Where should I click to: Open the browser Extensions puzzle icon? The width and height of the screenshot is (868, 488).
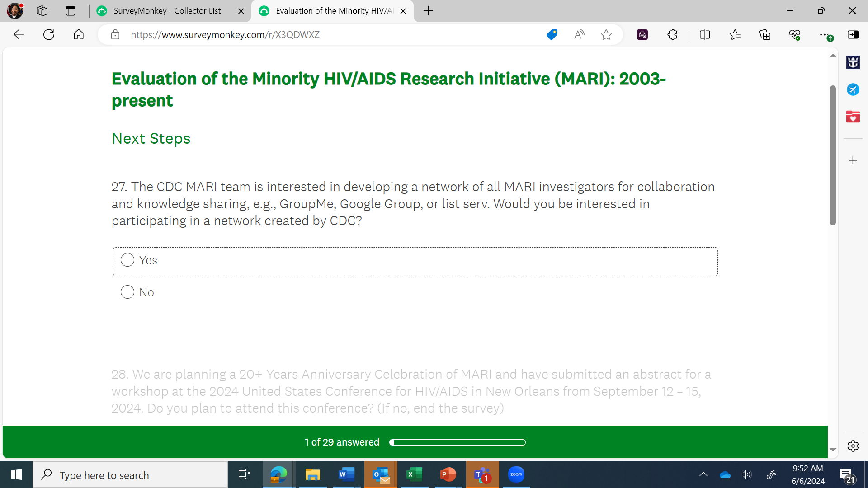(x=672, y=35)
